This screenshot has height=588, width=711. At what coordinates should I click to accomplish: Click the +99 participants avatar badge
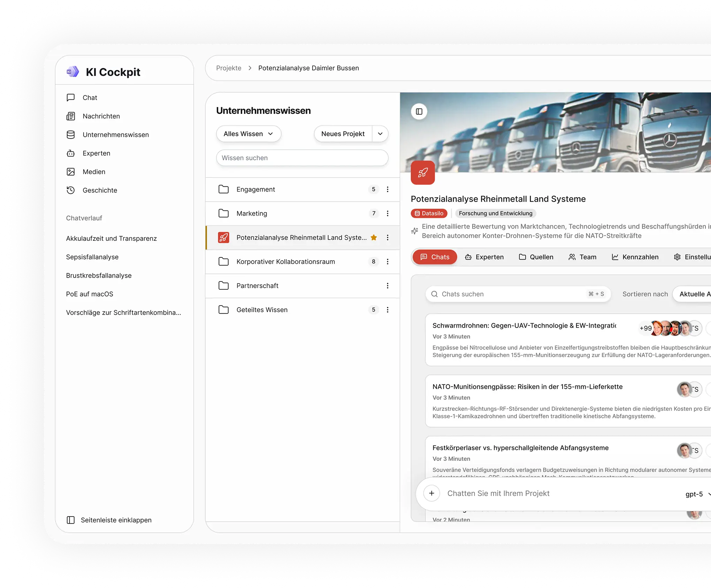tap(645, 328)
